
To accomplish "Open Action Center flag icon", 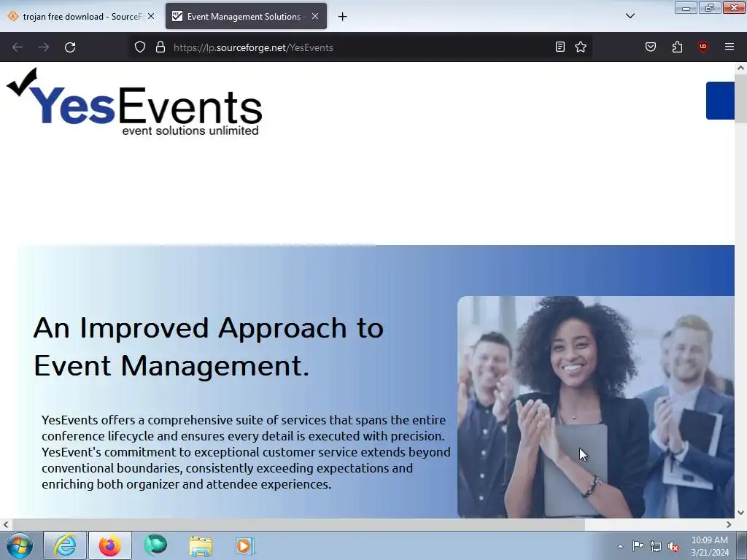I will (638, 546).
